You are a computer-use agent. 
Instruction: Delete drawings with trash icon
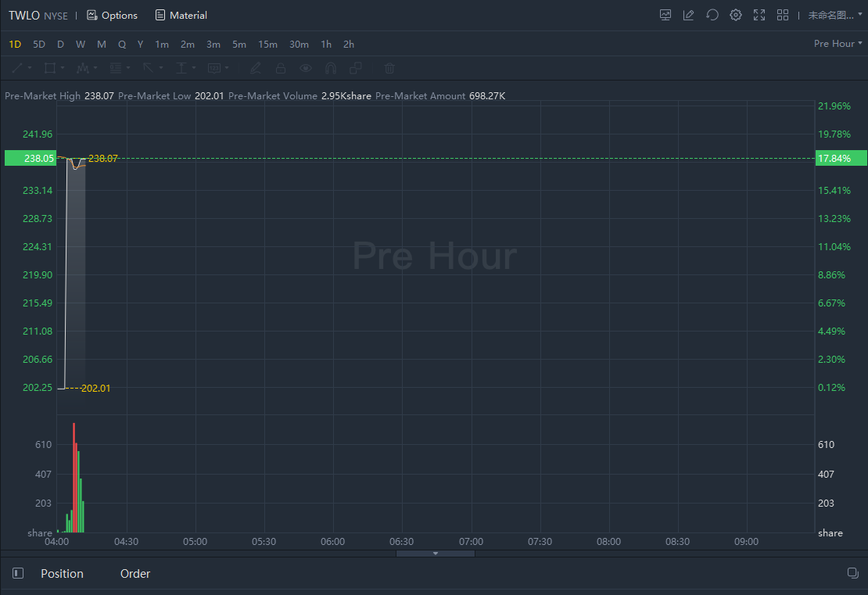pyautogui.click(x=389, y=68)
